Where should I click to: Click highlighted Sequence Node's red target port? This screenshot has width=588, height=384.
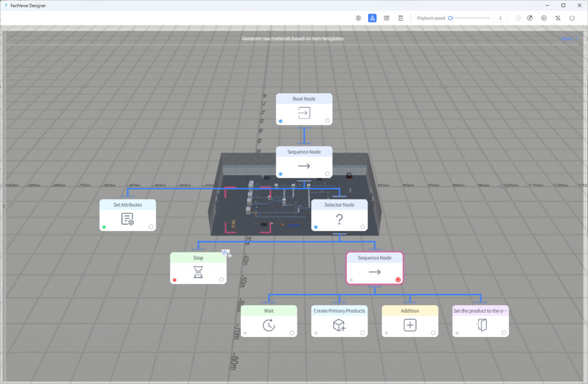398,279
